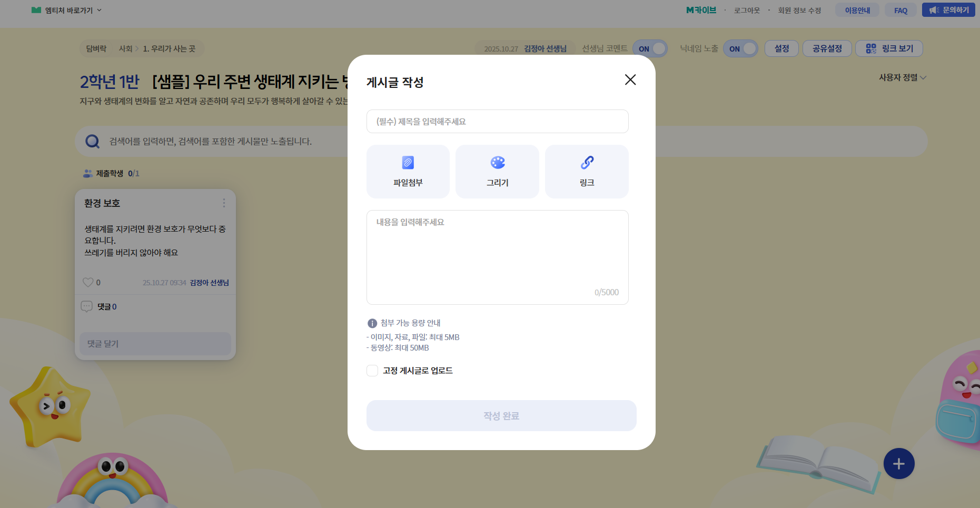Toggle the 닉네임 노출 ON switch
This screenshot has width=980, height=508.
pos(740,49)
